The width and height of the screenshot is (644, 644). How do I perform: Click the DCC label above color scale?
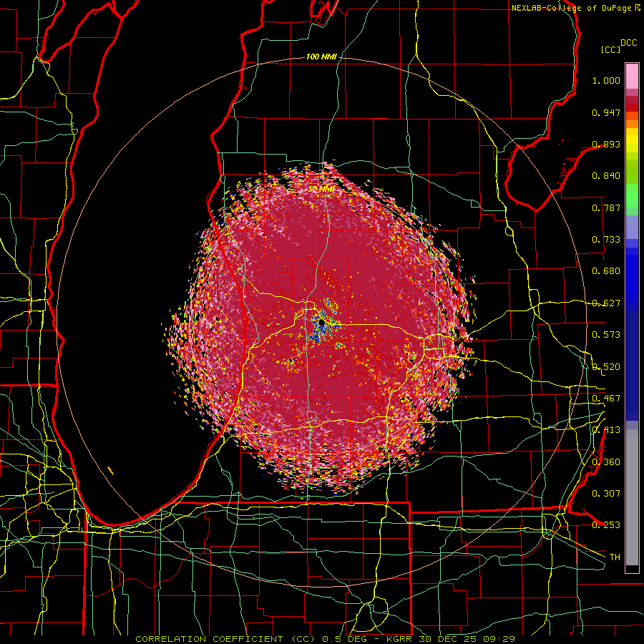(629, 43)
